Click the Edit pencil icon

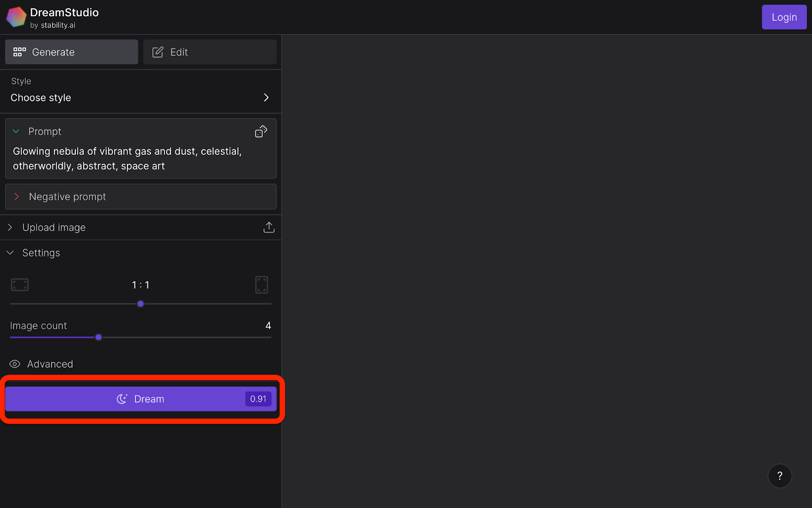pos(158,52)
